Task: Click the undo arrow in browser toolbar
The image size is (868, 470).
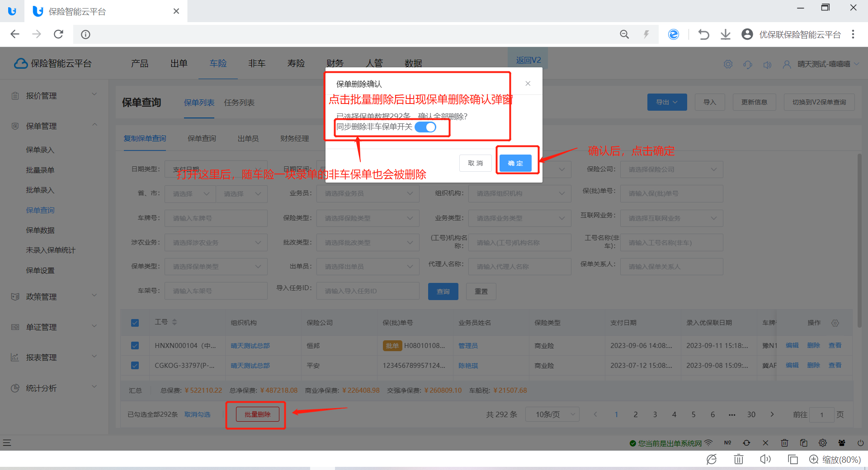Action: point(703,34)
